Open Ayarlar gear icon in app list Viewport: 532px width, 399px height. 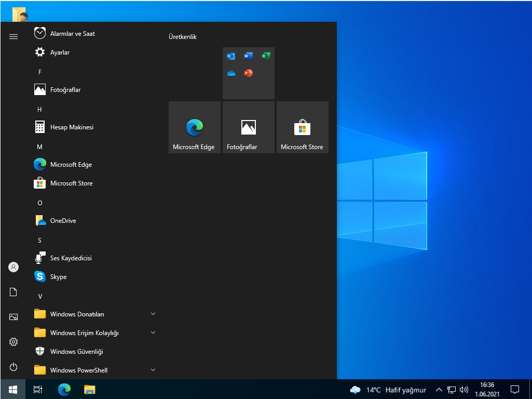tap(39, 52)
